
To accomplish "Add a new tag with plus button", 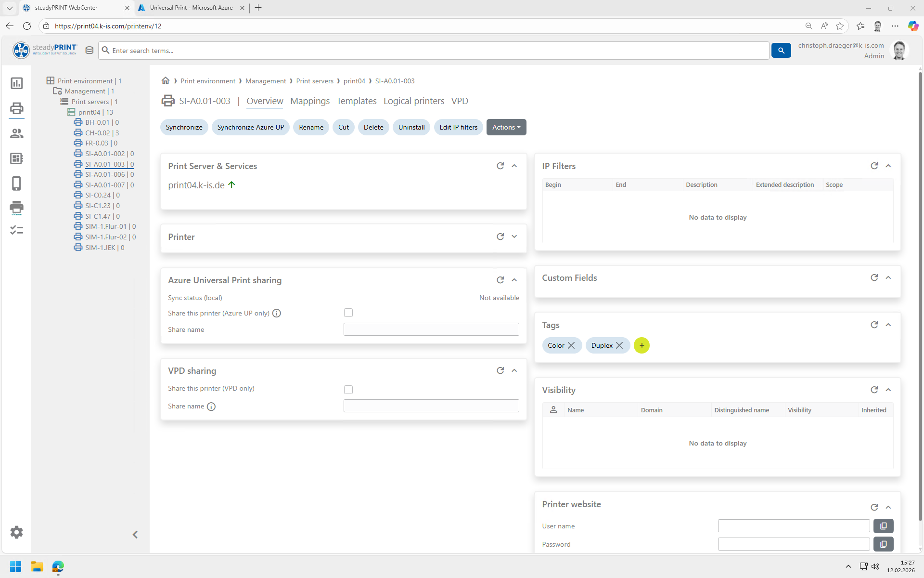I will (642, 345).
